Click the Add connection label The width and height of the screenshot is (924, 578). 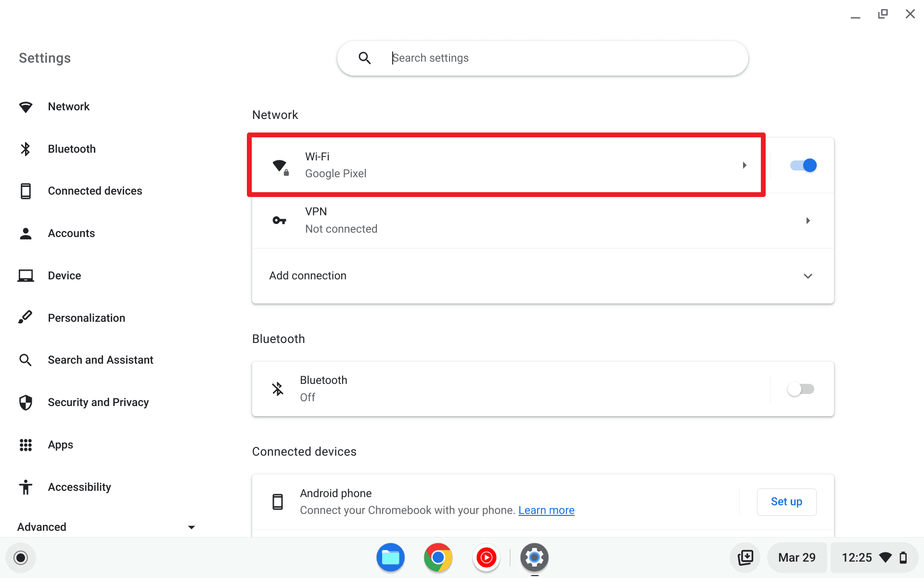(308, 276)
